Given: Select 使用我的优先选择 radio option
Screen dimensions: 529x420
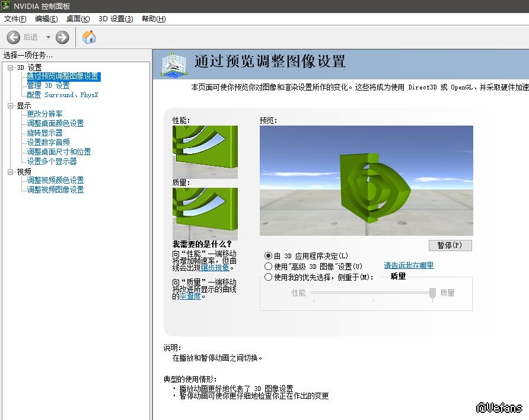Looking at the screenshot, I should 268,277.
